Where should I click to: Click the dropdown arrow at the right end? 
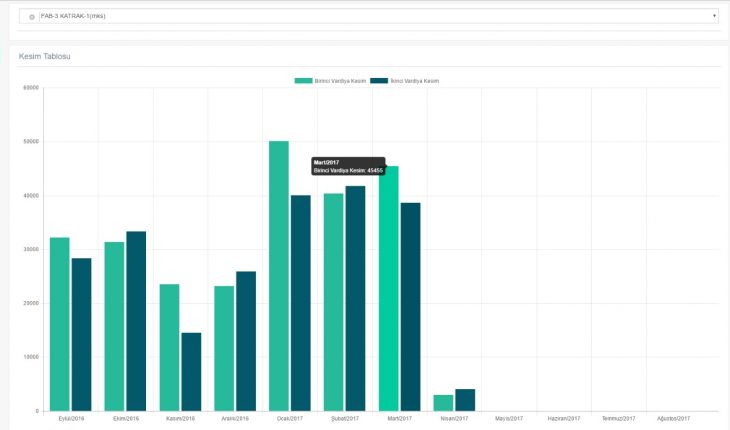click(714, 16)
